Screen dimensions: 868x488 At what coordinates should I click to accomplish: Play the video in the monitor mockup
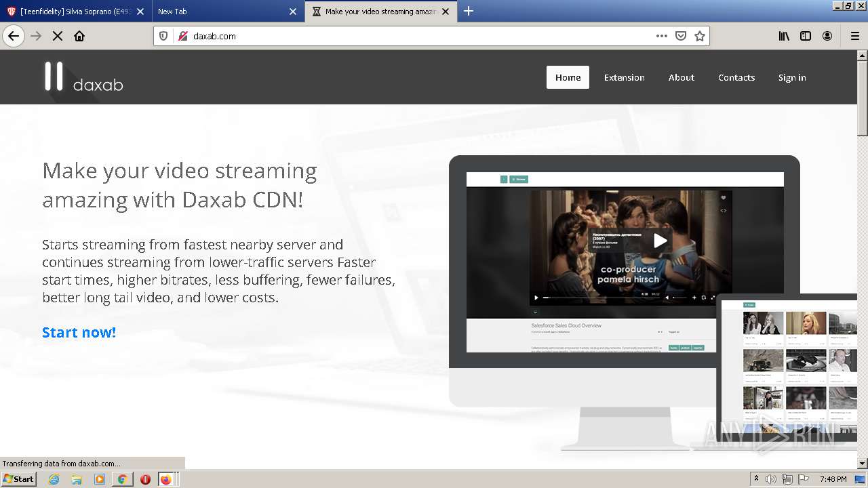point(660,240)
